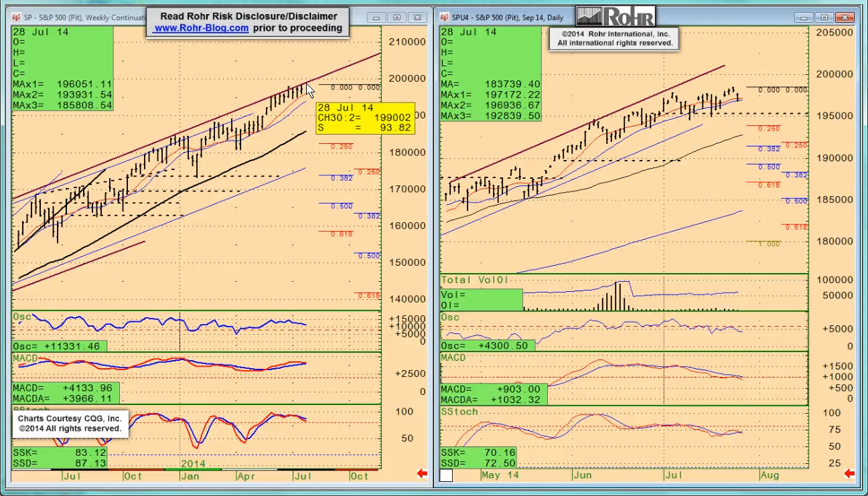This screenshot has width=868, height=496.
Task: Click the 2014 year marker on the weekly axis
Action: pos(193,463)
